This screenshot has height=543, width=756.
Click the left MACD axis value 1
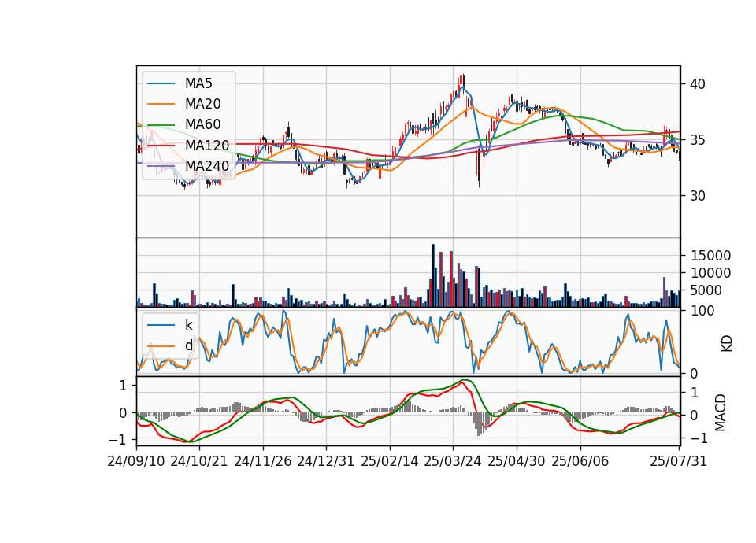point(123,386)
